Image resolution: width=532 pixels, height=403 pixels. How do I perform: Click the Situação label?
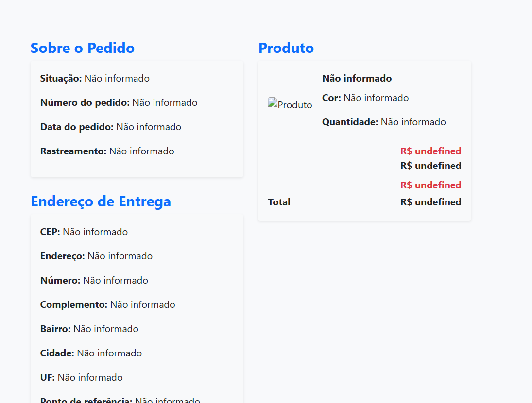pos(61,78)
